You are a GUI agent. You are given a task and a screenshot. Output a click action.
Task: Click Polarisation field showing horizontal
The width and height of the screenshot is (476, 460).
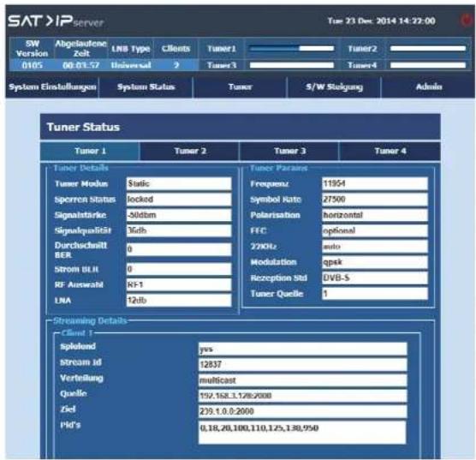(375, 215)
